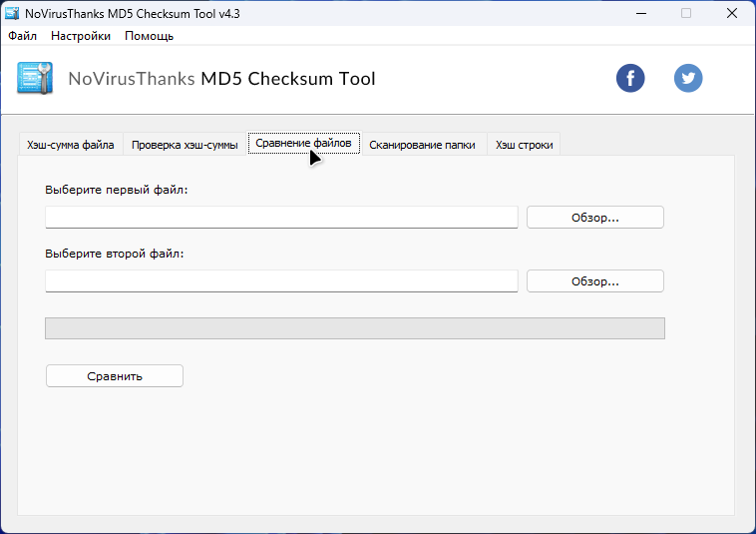The height and width of the screenshot is (534, 756).
Task: Browse for the first file with Обзор
Action: pos(595,217)
